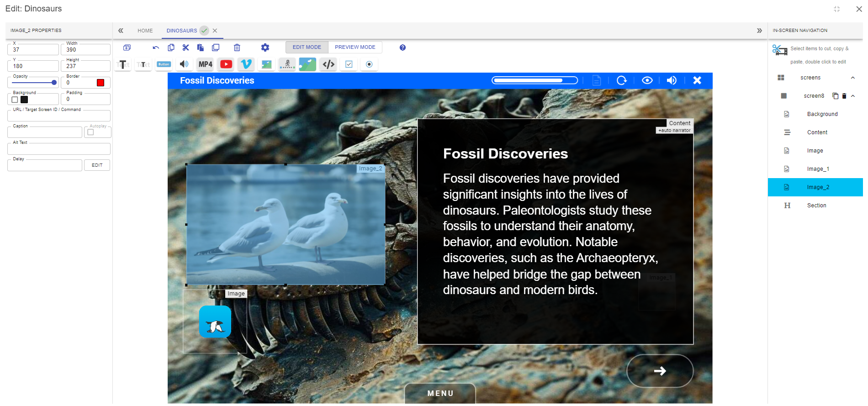Open the red Border color swatch
This screenshot has height=406, width=868.
[101, 83]
